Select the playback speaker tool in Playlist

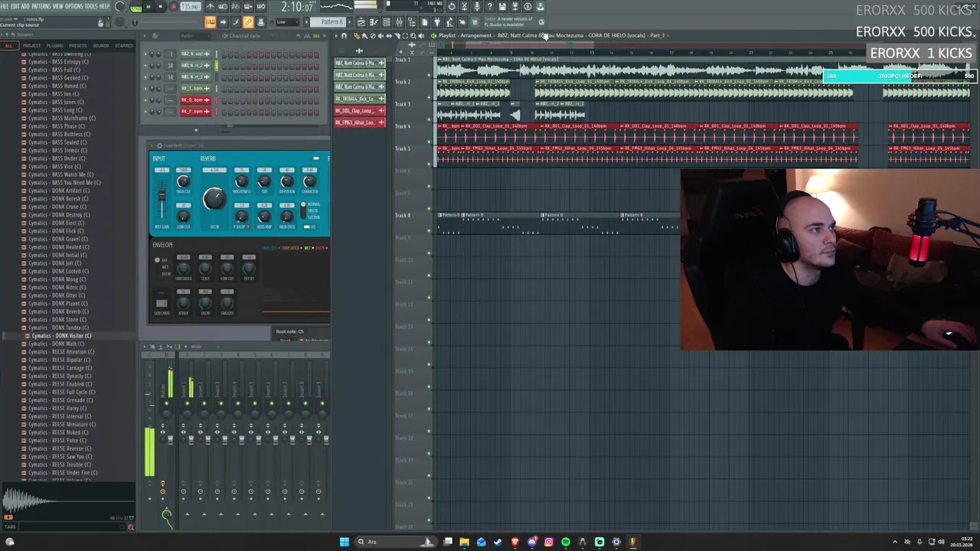coord(420,35)
